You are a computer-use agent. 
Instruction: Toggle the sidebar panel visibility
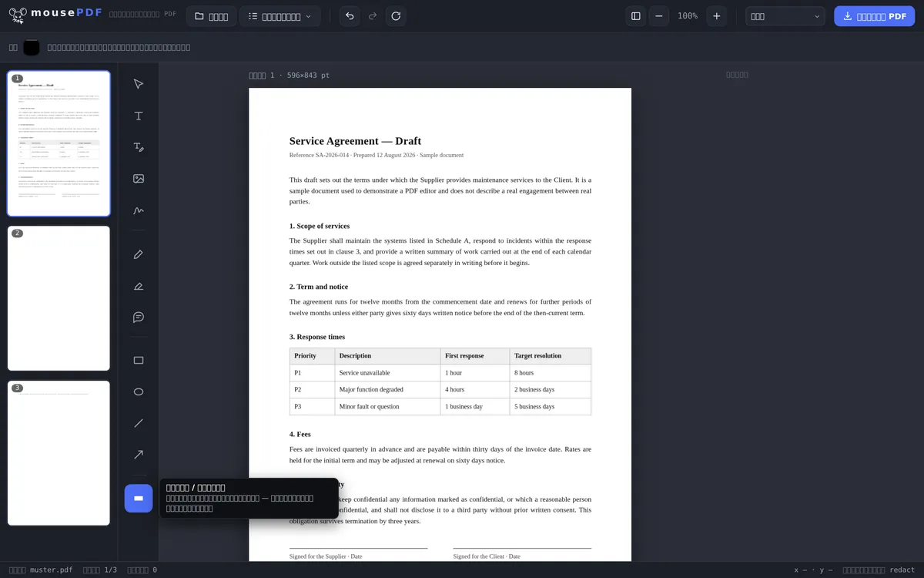pyautogui.click(x=635, y=16)
